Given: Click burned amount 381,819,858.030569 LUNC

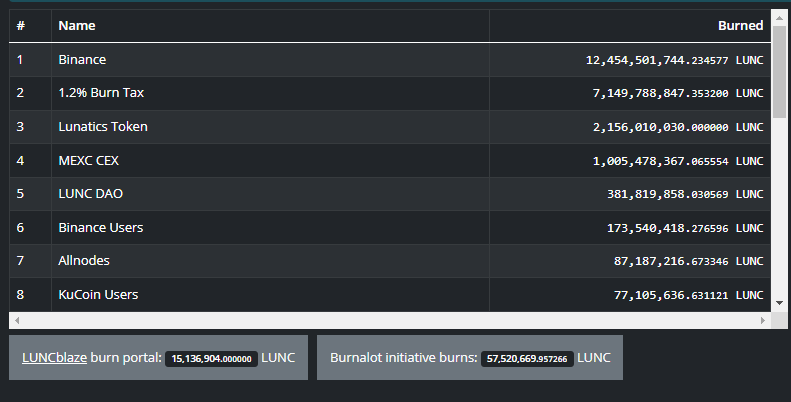Looking at the screenshot, I should click(x=685, y=194).
